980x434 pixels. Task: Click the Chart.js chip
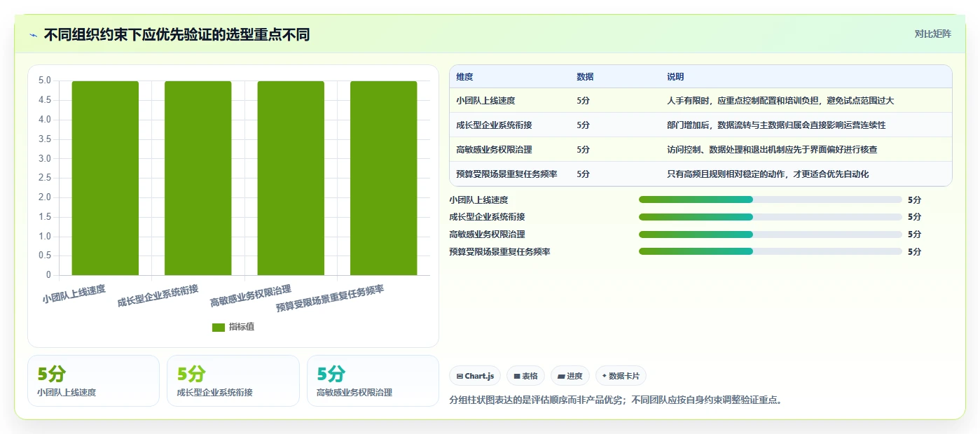pos(475,376)
